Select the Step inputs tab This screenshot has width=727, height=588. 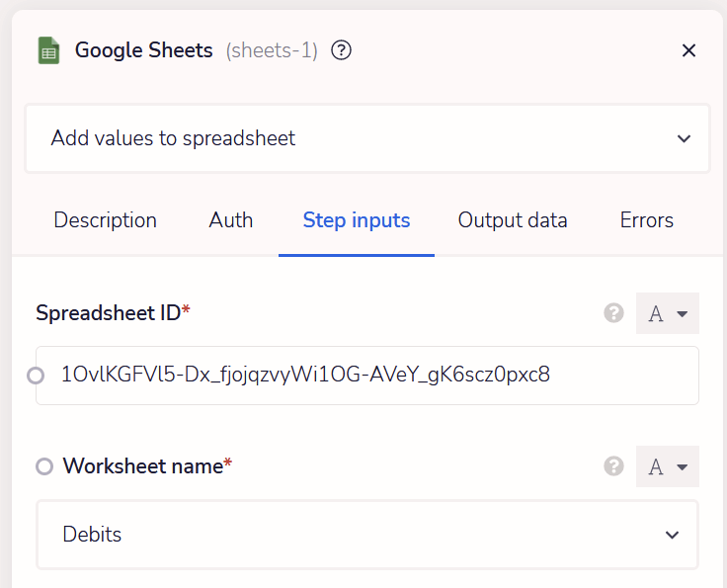point(357,220)
